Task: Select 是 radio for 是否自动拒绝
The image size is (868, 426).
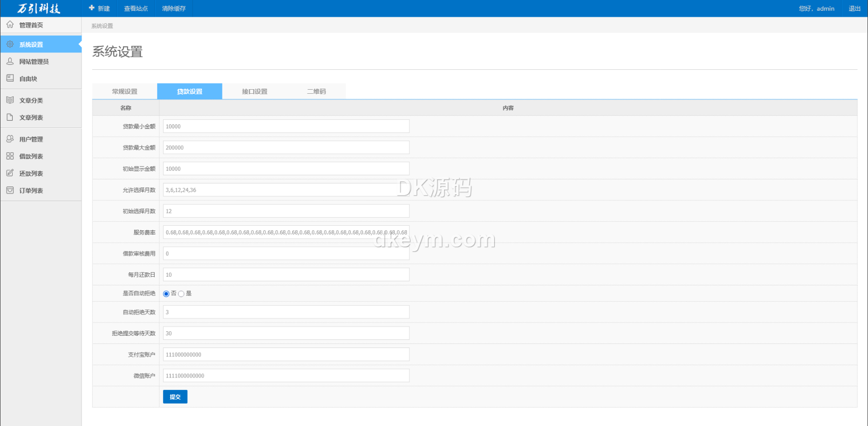Action: 181,294
